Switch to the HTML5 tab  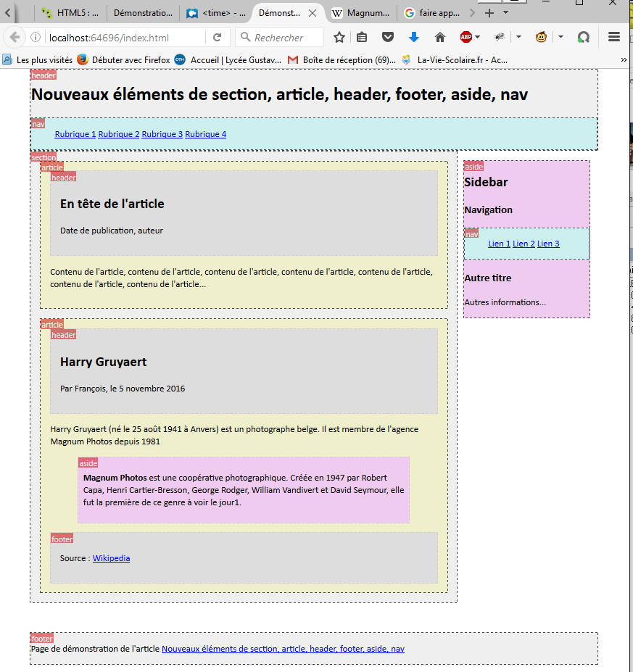click(70, 13)
